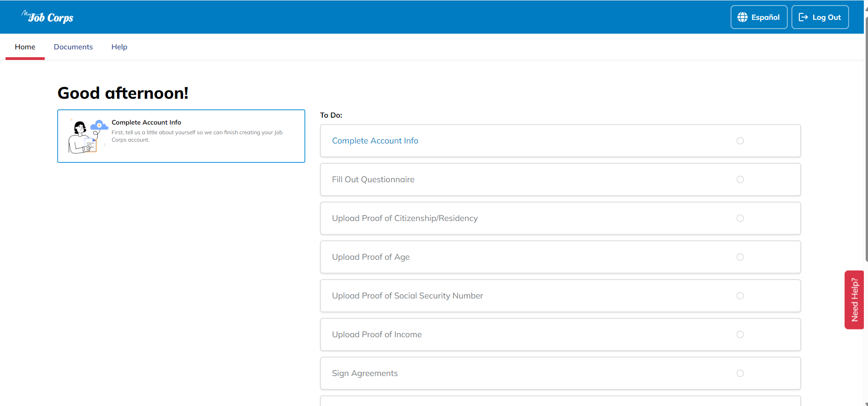Click the Complete Account Info illustration
The width and height of the screenshot is (868, 406).
coord(88,136)
